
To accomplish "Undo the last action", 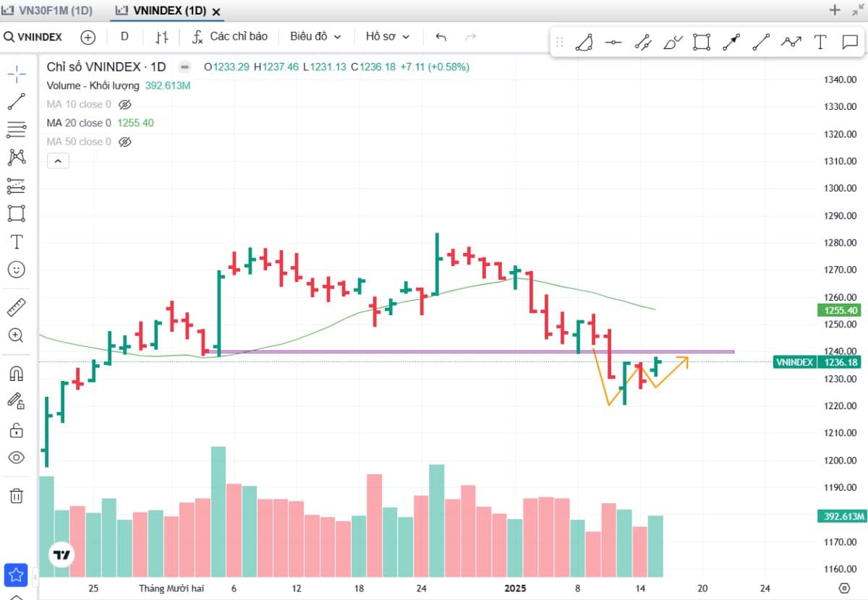I will pyautogui.click(x=441, y=37).
